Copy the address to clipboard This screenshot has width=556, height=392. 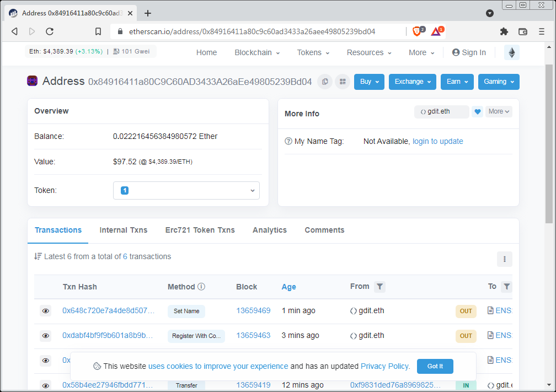[325, 82]
